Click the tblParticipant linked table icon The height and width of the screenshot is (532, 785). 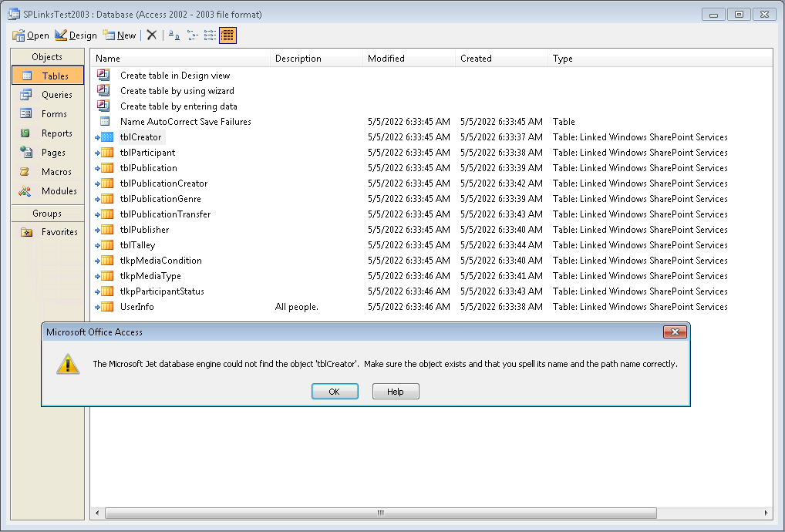click(x=105, y=152)
